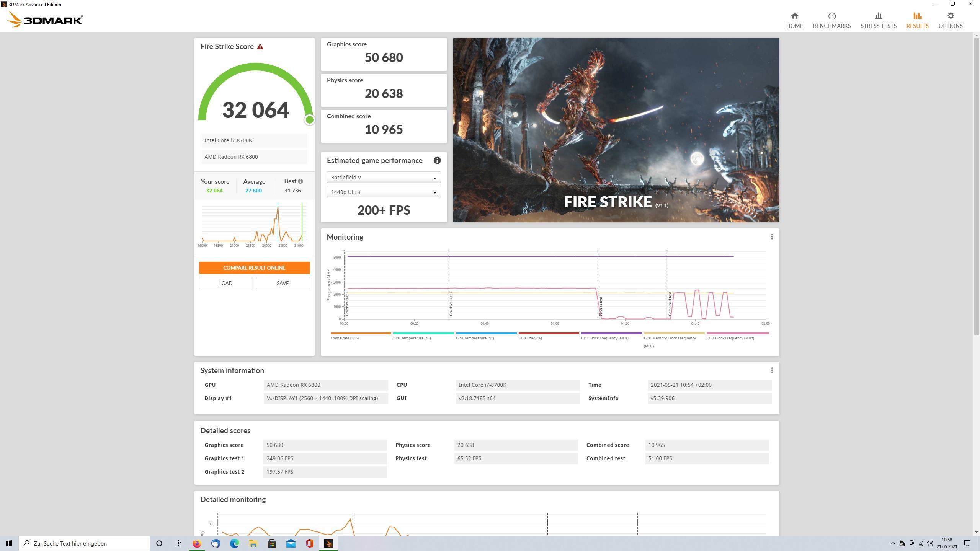Click the volume icon in system tray
980x551 pixels.
point(930,543)
